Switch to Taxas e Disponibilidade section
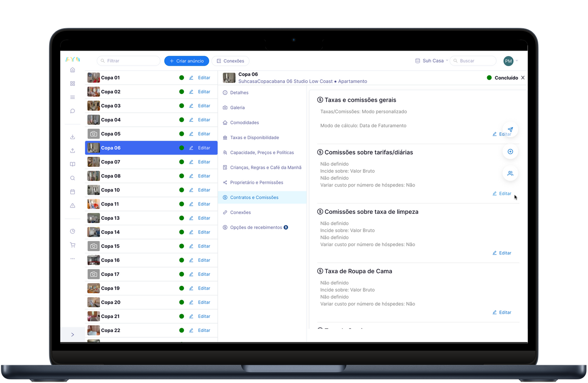Screen dimensions: 588x383 254,138
